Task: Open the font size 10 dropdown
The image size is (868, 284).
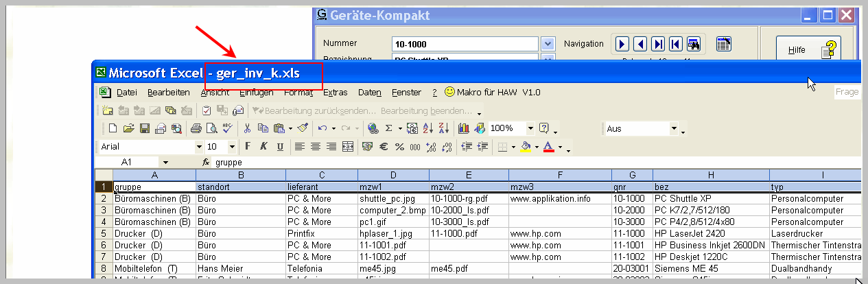Action: tap(232, 146)
